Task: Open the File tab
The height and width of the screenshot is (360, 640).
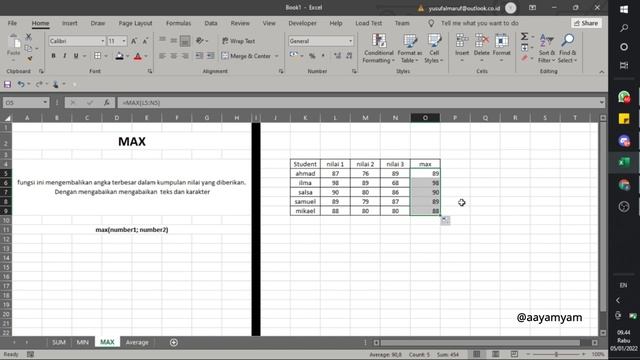Action: point(12,23)
